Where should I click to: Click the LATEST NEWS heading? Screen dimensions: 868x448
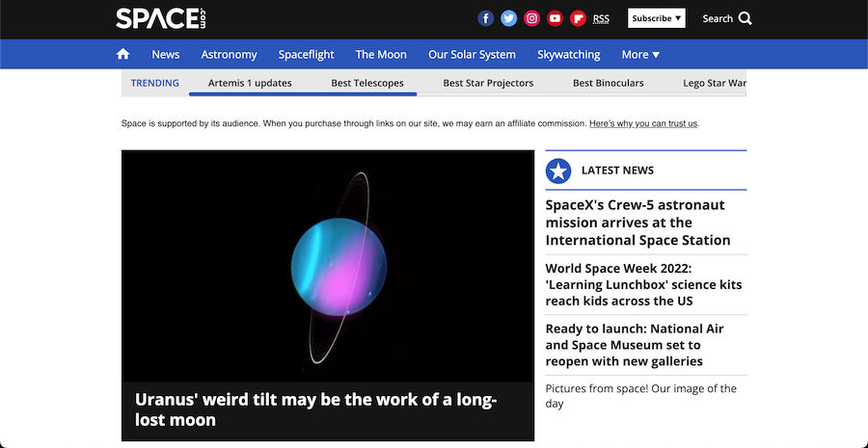(617, 171)
